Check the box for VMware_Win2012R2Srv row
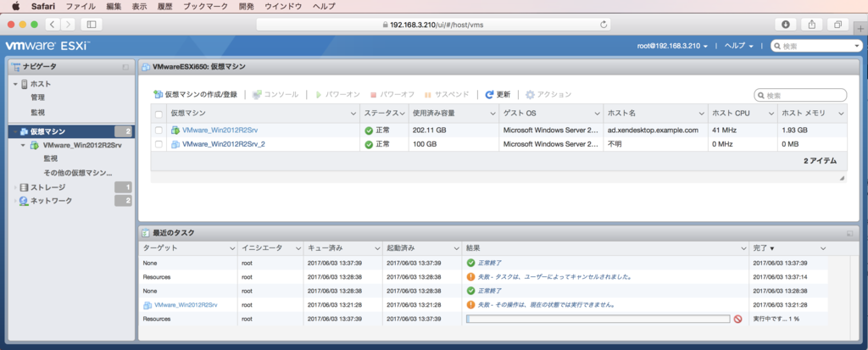The height and width of the screenshot is (350, 868). tap(159, 131)
